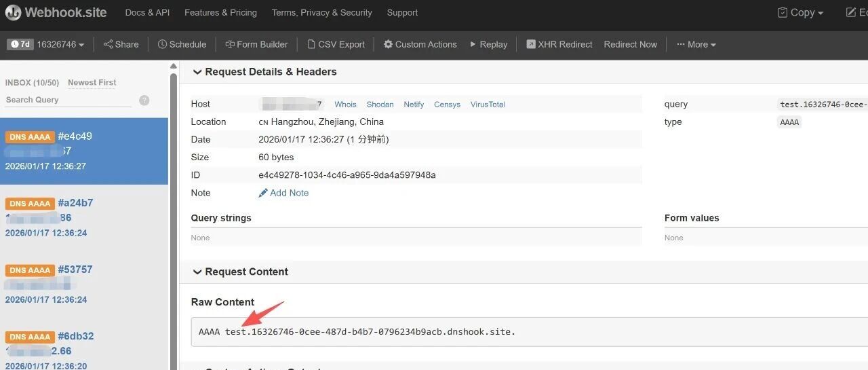This screenshot has height=370, width=868.
Task: Click CSV Export
Action: [336, 44]
